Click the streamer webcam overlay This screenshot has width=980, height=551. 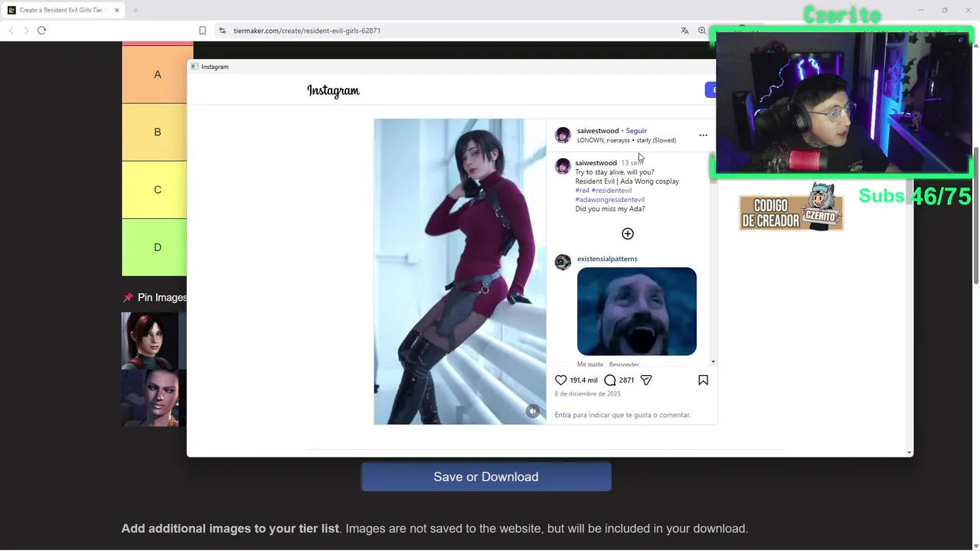pos(842,103)
